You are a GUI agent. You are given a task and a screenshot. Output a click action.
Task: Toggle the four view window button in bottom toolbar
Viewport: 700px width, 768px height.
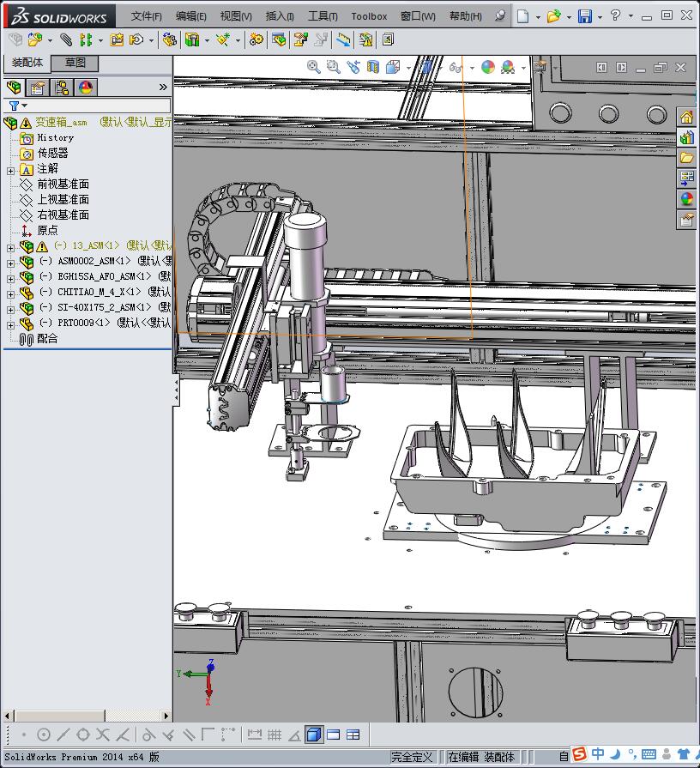click(x=353, y=735)
